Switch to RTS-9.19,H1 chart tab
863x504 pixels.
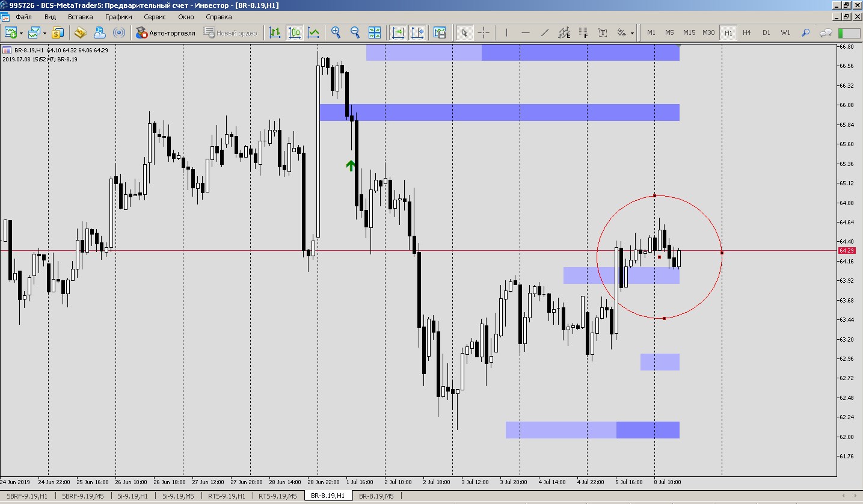click(x=227, y=496)
